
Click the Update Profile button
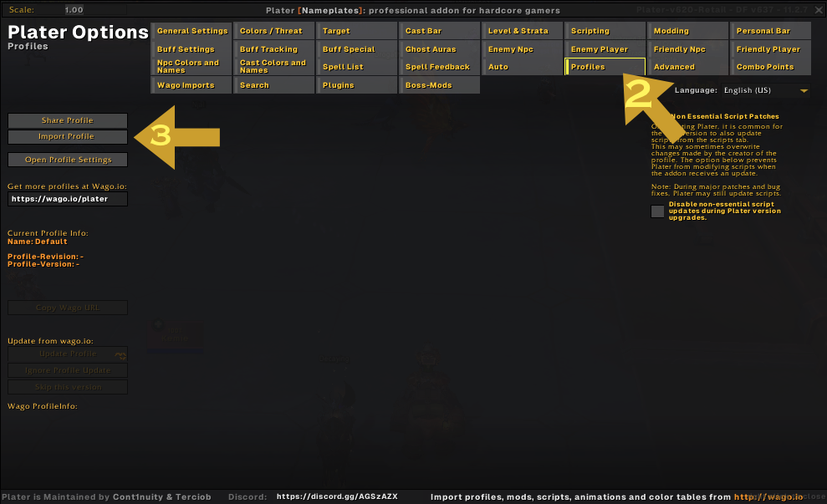coord(68,354)
